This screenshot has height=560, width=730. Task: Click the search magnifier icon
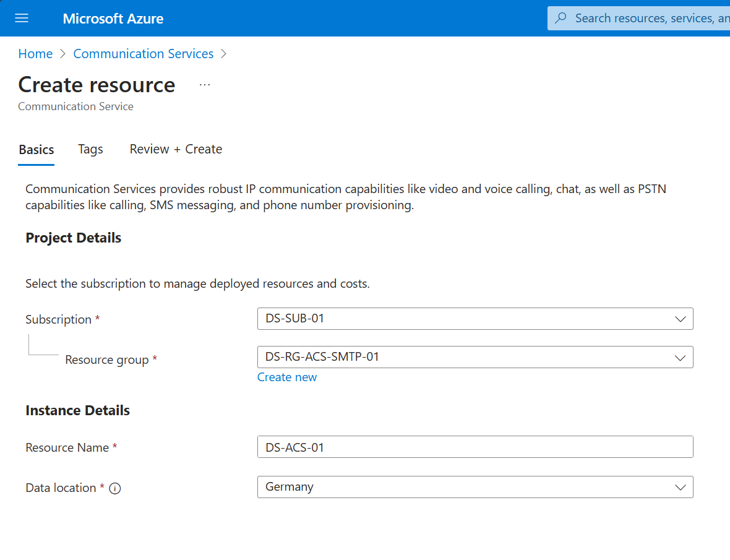coord(561,19)
